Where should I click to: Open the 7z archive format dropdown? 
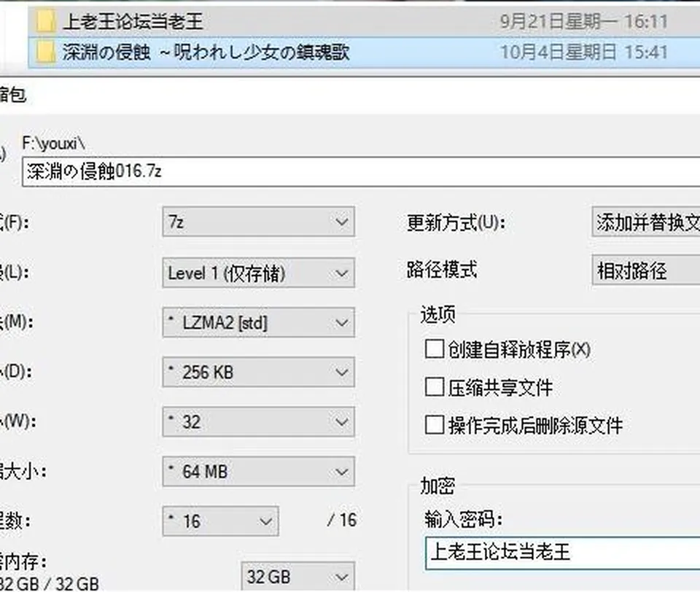(258, 222)
